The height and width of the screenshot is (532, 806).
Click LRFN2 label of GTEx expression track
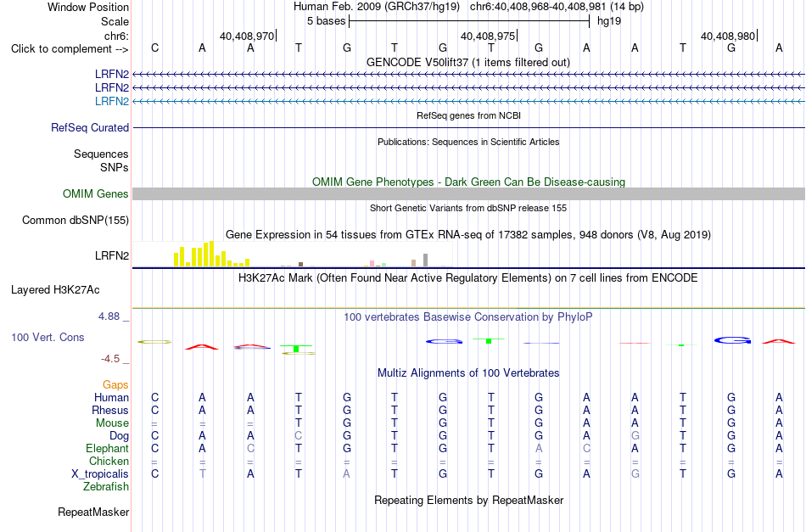click(x=111, y=255)
